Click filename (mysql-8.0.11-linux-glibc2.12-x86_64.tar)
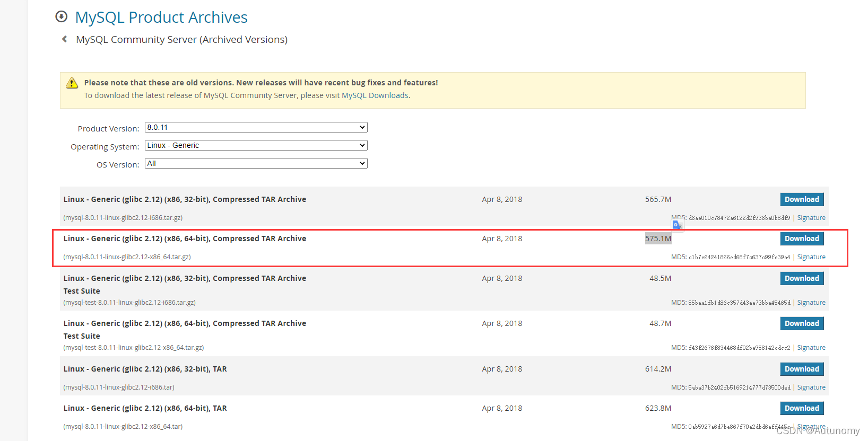The width and height of the screenshot is (868, 441). (x=123, y=427)
